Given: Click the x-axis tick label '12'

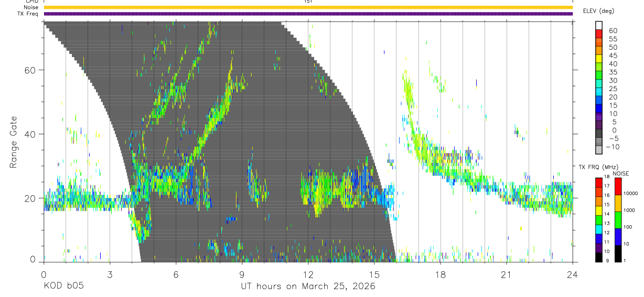Looking at the screenshot, I should tap(308, 274).
